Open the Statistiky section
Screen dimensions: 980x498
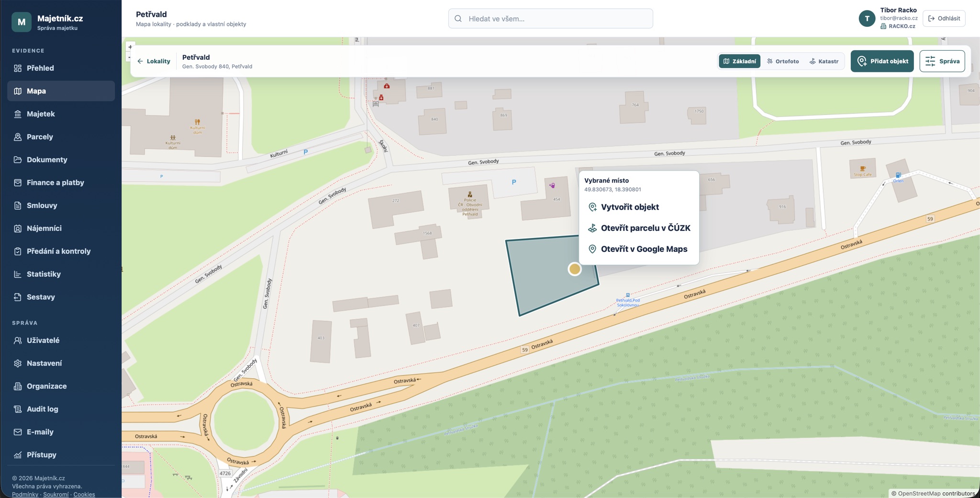[x=61, y=274]
